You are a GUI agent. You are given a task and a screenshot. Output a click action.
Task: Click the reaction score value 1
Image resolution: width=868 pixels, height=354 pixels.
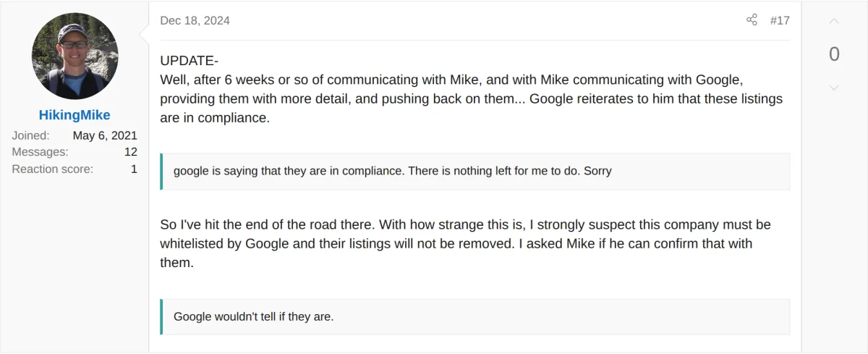coord(134,169)
